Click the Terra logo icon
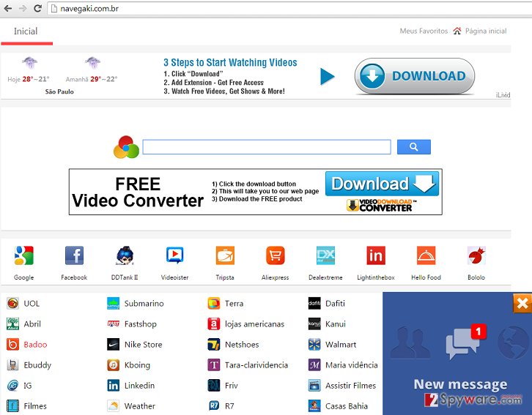The height and width of the screenshot is (415, 532). (x=214, y=303)
